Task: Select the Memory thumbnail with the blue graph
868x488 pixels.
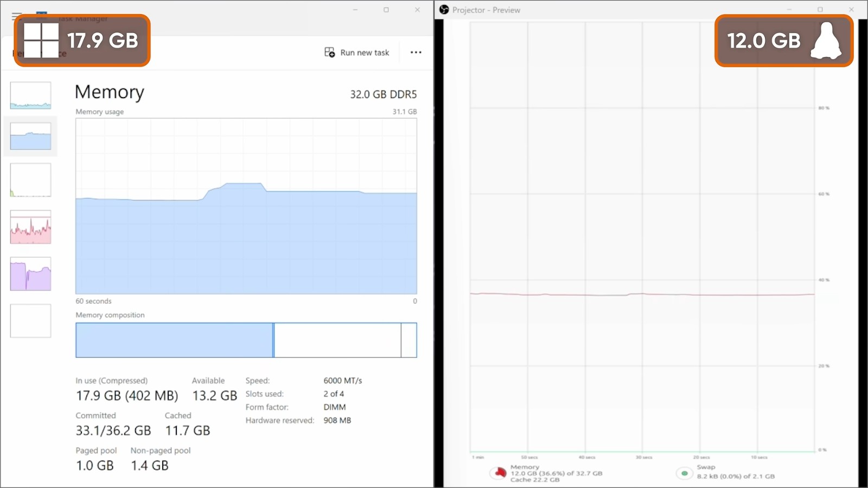Action: (30, 136)
